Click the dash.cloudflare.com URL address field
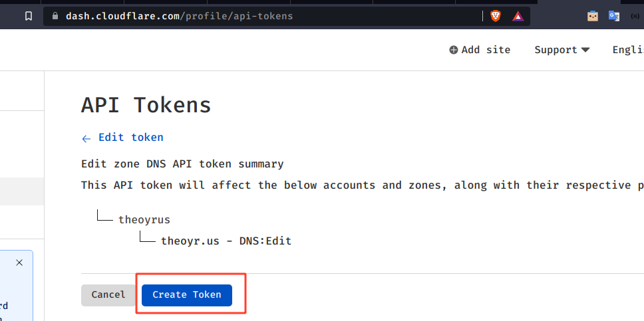Viewport: 644px width, 321px height. [266, 16]
